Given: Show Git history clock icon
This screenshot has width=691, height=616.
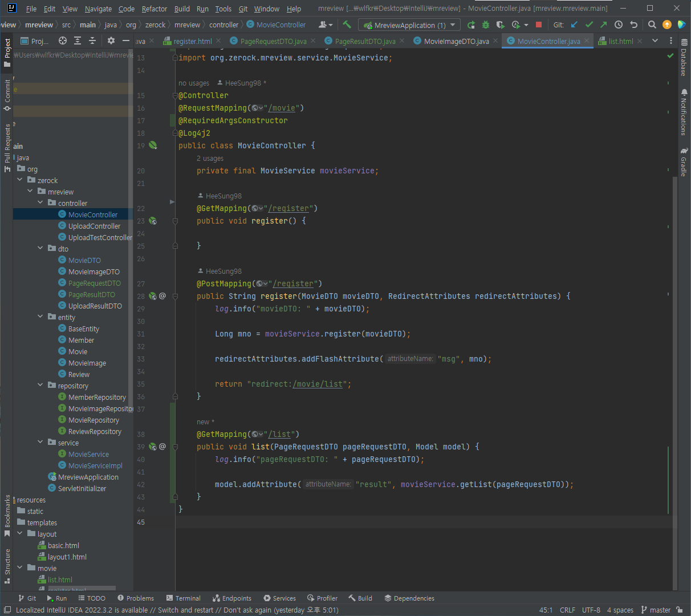Looking at the screenshot, I should point(619,25).
